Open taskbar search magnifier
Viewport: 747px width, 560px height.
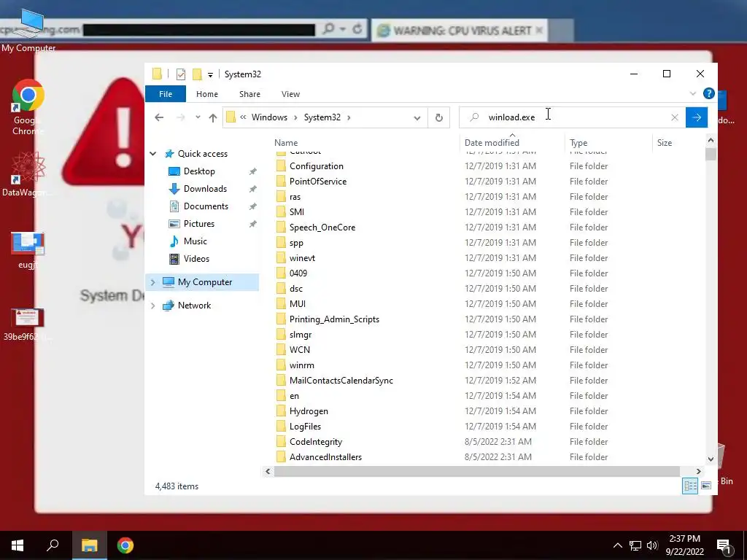click(x=53, y=545)
